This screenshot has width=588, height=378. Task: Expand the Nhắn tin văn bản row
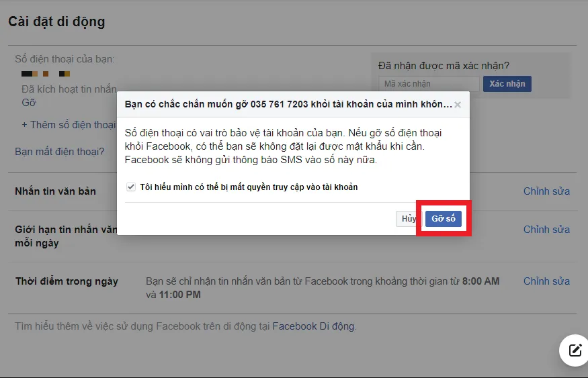tap(55, 191)
